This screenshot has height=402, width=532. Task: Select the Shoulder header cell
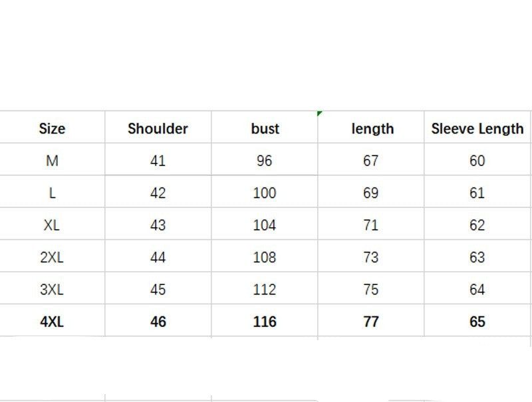click(x=158, y=128)
